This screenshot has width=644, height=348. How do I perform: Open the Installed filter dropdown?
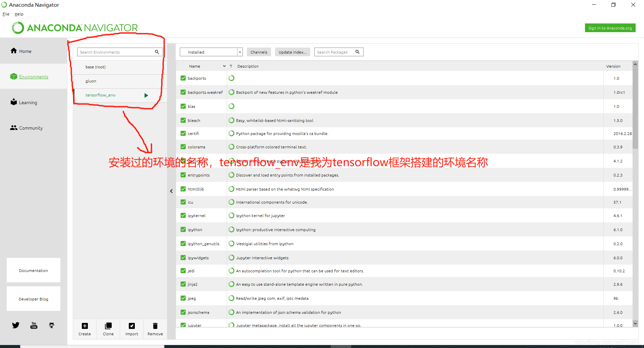(211, 52)
